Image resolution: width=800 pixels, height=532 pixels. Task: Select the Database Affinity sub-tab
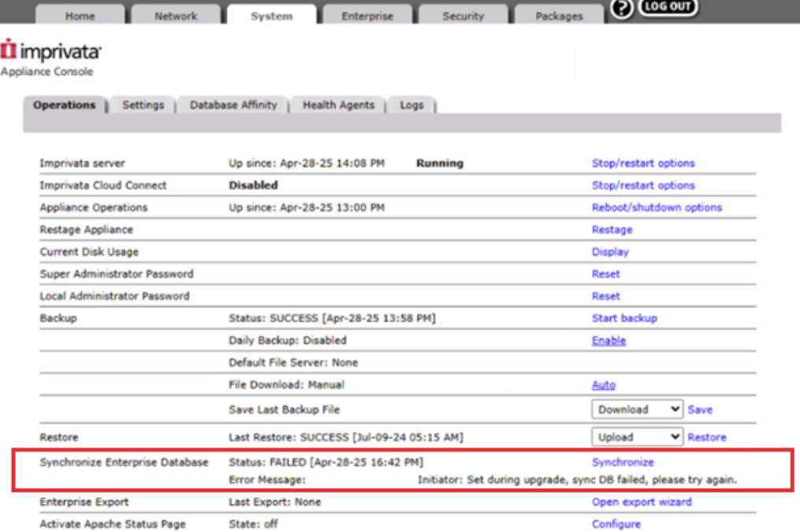tap(233, 105)
